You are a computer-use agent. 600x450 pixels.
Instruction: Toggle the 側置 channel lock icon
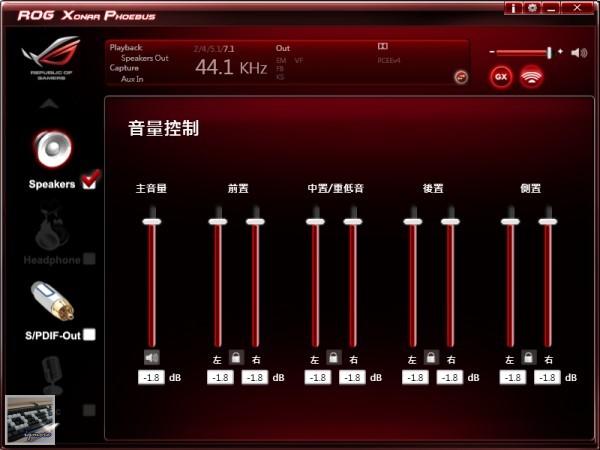[x=528, y=358]
